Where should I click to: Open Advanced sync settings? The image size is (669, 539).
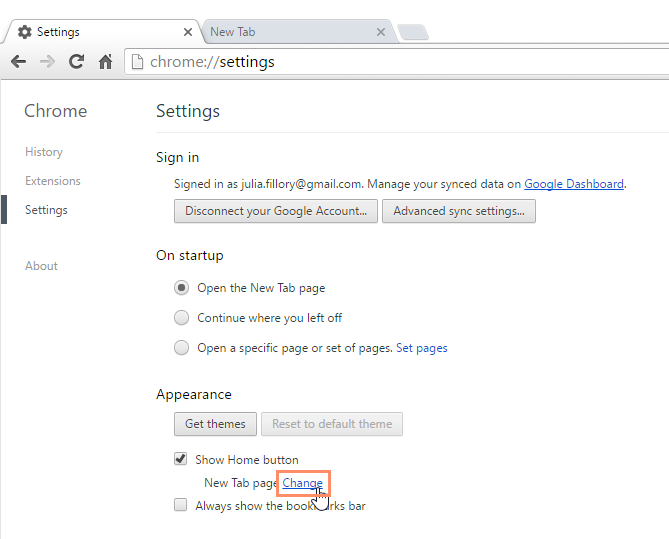pyautogui.click(x=459, y=211)
